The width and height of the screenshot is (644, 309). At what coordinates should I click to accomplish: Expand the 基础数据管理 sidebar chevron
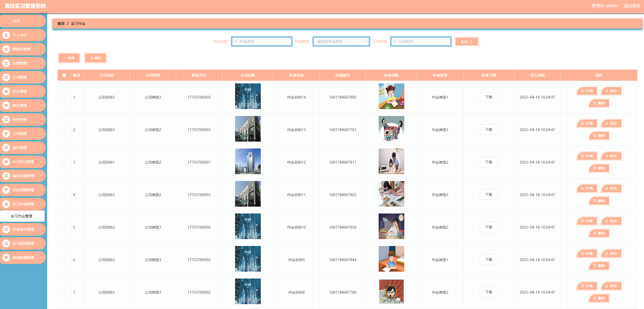[42, 258]
